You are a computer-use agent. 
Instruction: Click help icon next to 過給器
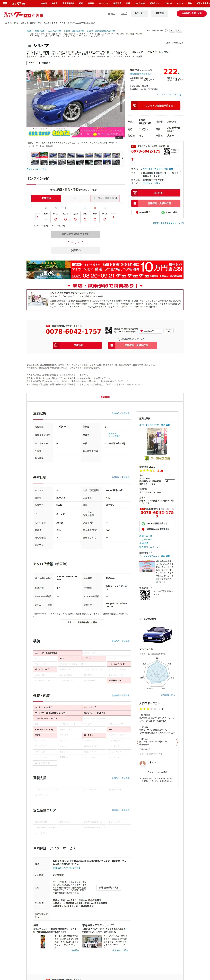[x=91, y=523]
